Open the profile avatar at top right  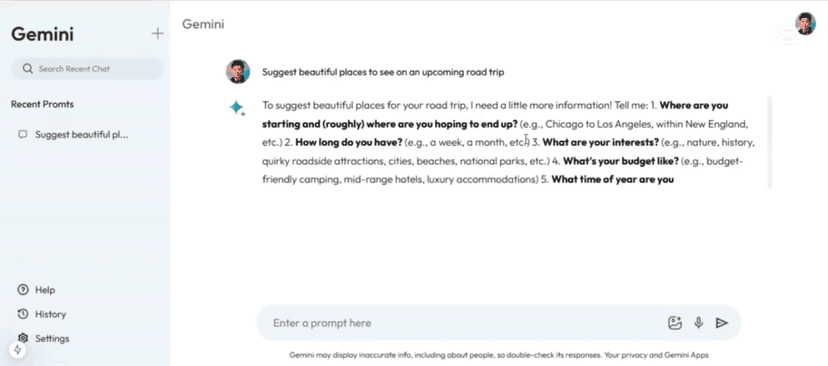pyautogui.click(x=805, y=24)
